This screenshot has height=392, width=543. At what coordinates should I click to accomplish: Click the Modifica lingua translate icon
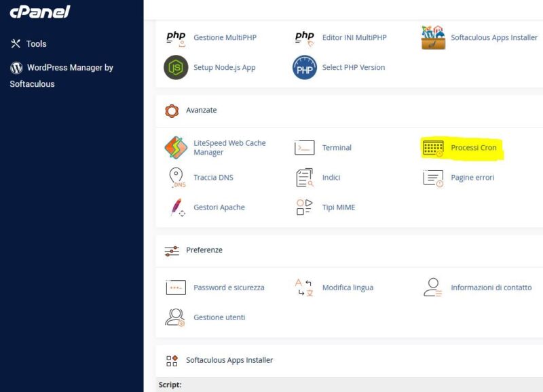(x=304, y=288)
